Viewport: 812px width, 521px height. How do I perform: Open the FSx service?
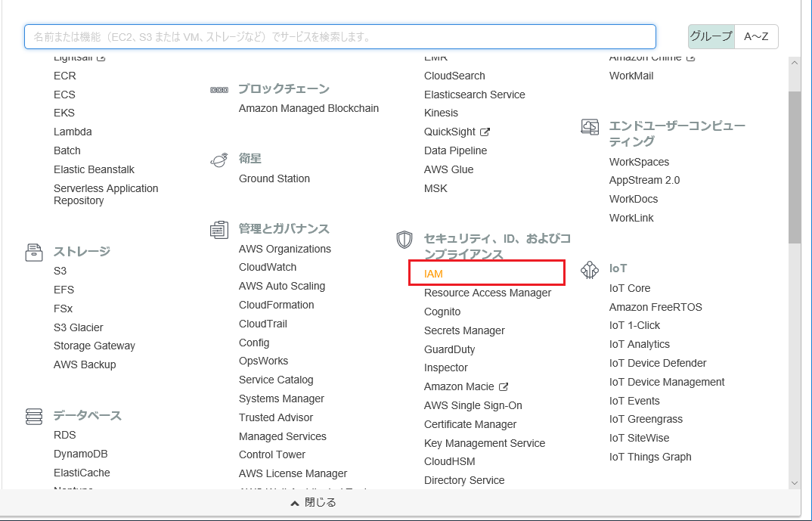(63, 309)
